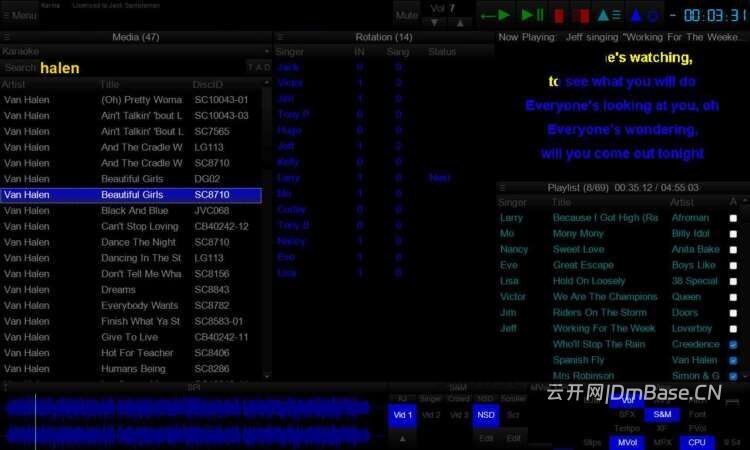Uncheck the box for Who'll Stop The Rain
The height and width of the screenshot is (450, 750).
[733, 344]
